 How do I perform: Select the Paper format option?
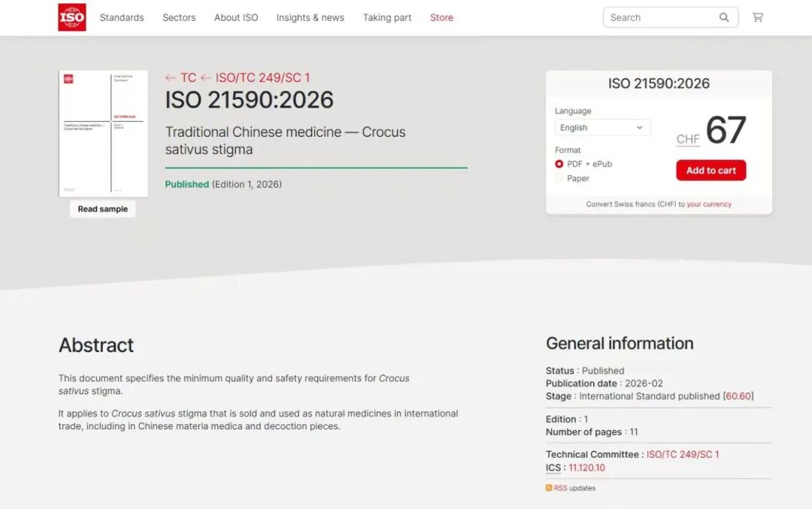point(559,178)
